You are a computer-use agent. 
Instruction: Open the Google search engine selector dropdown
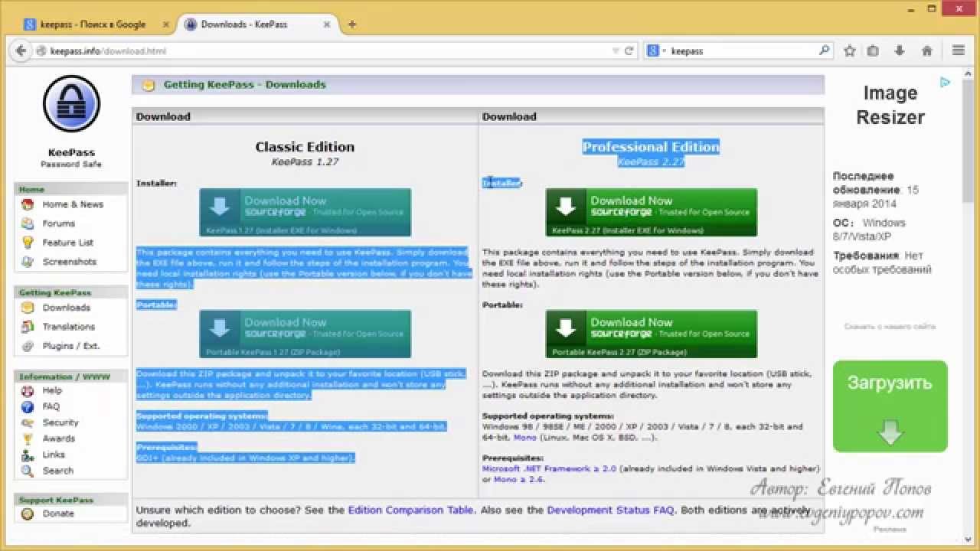[656, 51]
